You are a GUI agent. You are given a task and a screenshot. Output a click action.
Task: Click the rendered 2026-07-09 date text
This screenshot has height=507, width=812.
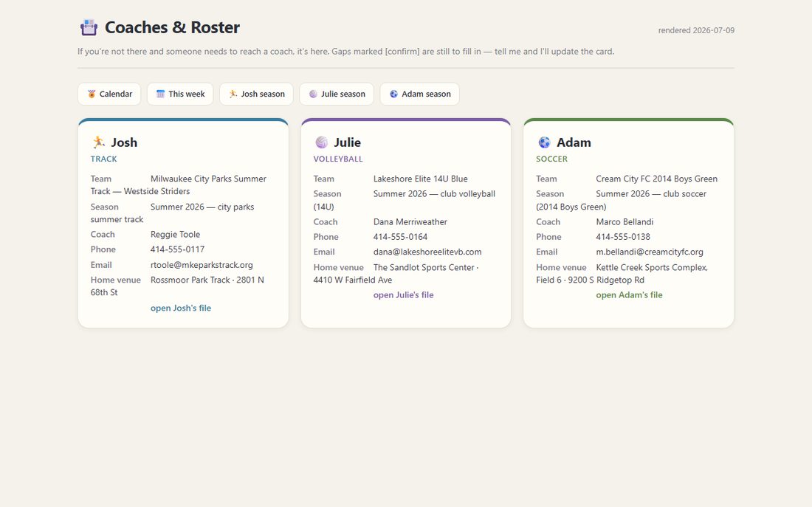click(x=696, y=30)
